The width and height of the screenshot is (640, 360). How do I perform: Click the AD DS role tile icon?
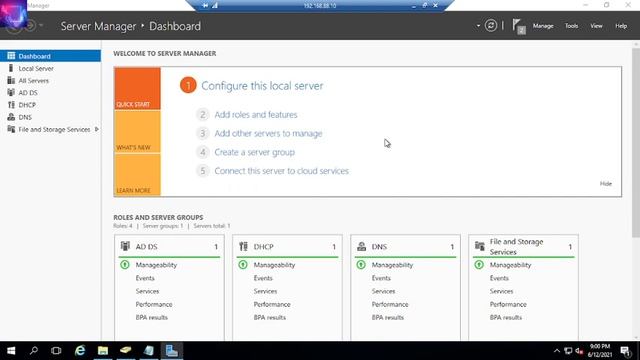(x=125, y=246)
